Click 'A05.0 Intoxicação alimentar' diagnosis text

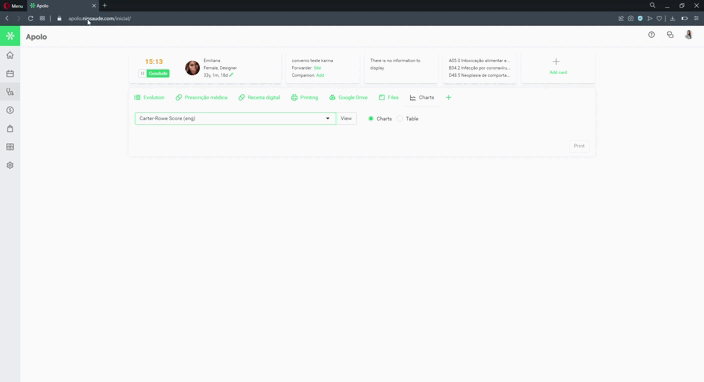pyautogui.click(x=479, y=61)
